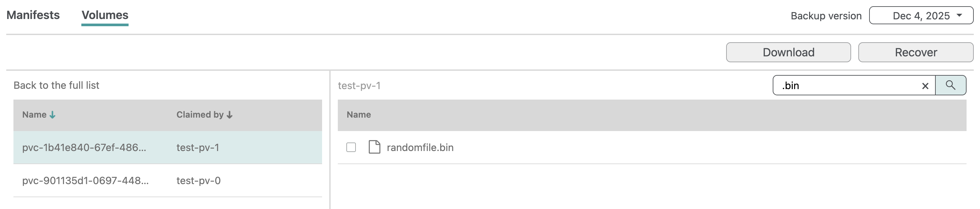Focus the file search input field

(848, 85)
